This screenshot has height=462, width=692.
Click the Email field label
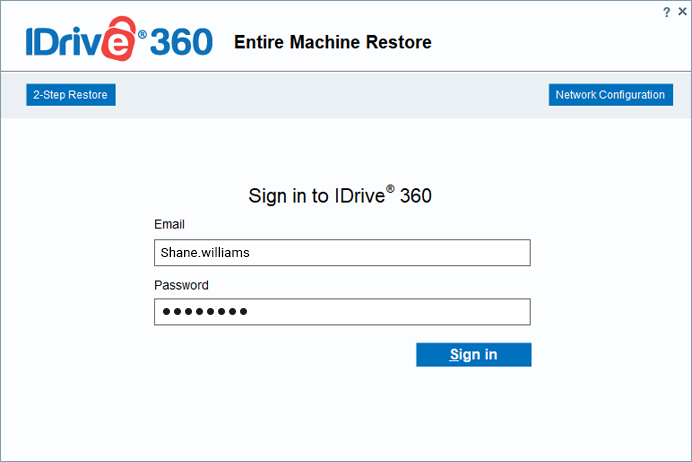169,225
